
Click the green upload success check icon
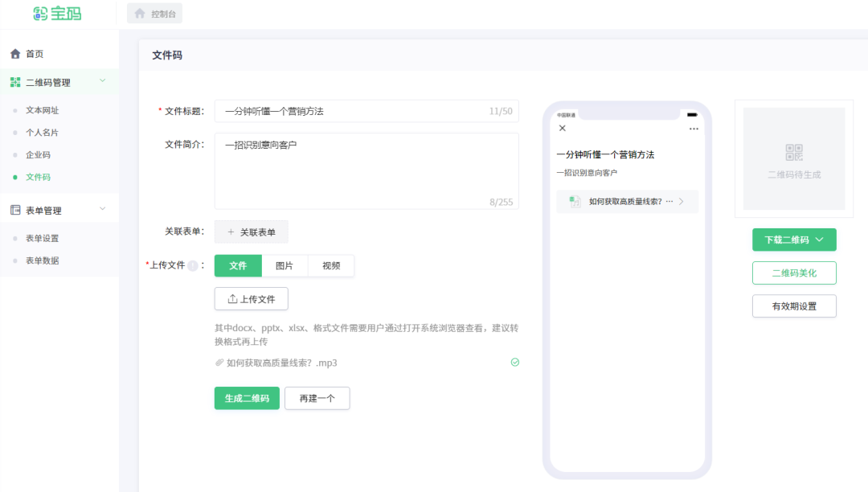coord(515,363)
